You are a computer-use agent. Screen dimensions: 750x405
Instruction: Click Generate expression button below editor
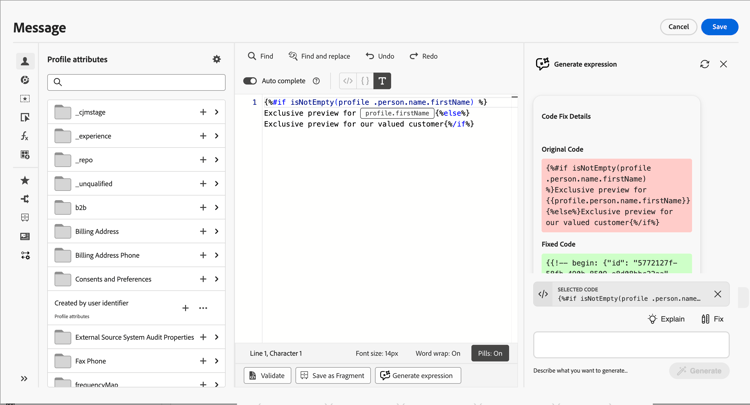(418, 375)
